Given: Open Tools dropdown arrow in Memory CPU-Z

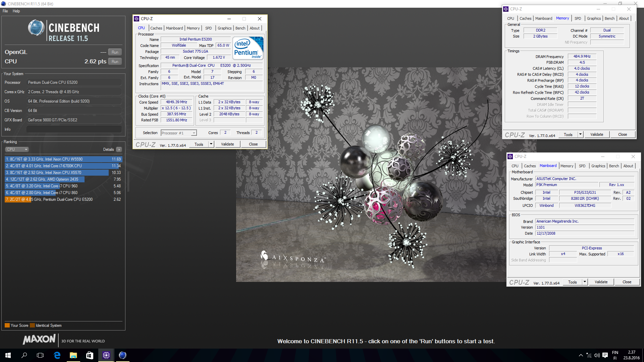Looking at the screenshot, I should pyautogui.click(x=580, y=135).
